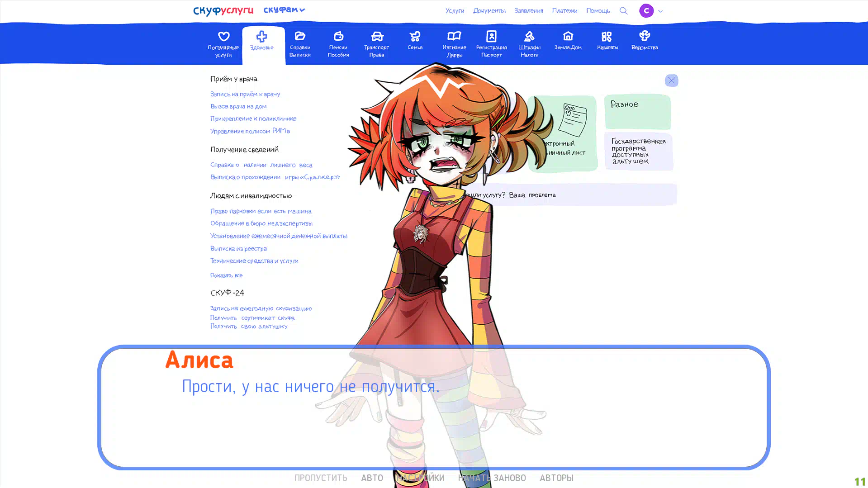Open the Семья family category icon
Viewport: 868px width, 488px height.
pyautogui.click(x=415, y=37)
